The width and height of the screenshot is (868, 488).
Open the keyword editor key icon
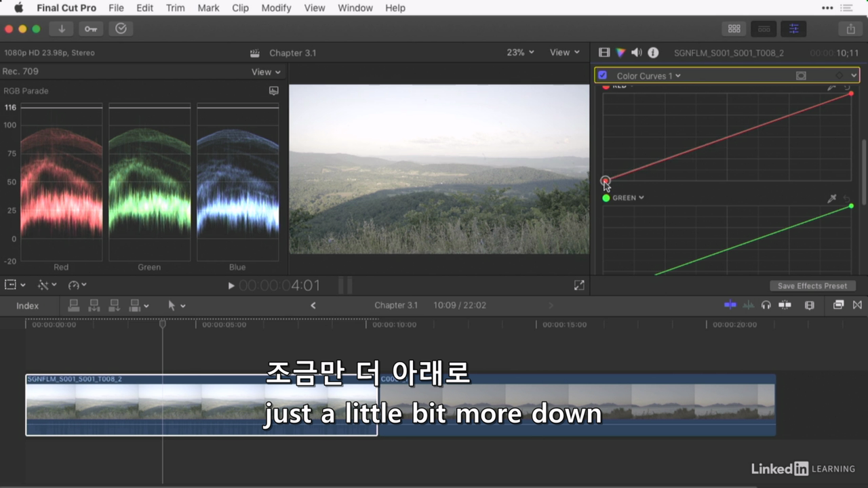[91, 29]
